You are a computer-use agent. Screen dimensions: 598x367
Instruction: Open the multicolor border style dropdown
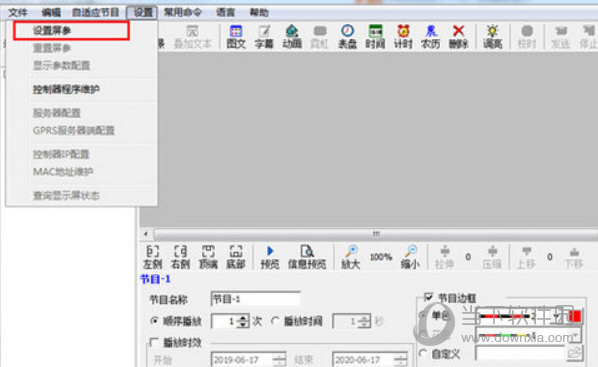(576, 336)
